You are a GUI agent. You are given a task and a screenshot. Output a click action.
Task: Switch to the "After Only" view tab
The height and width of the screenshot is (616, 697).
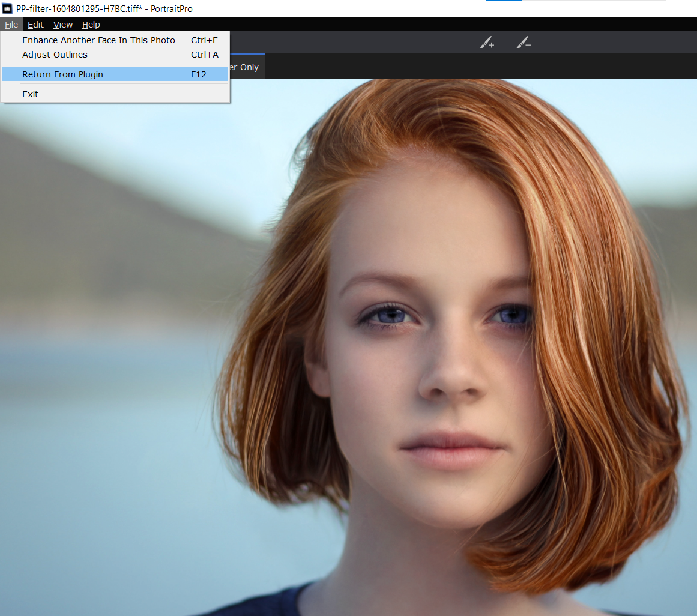click(246, 67)
